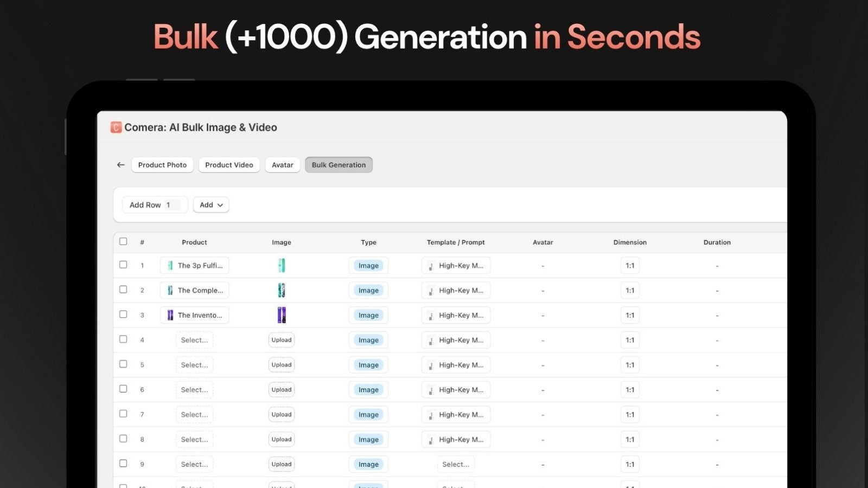This screenshot has width=868, height=488.
Task: Open row 4 Product Select... dropdown
Action: 194,340
